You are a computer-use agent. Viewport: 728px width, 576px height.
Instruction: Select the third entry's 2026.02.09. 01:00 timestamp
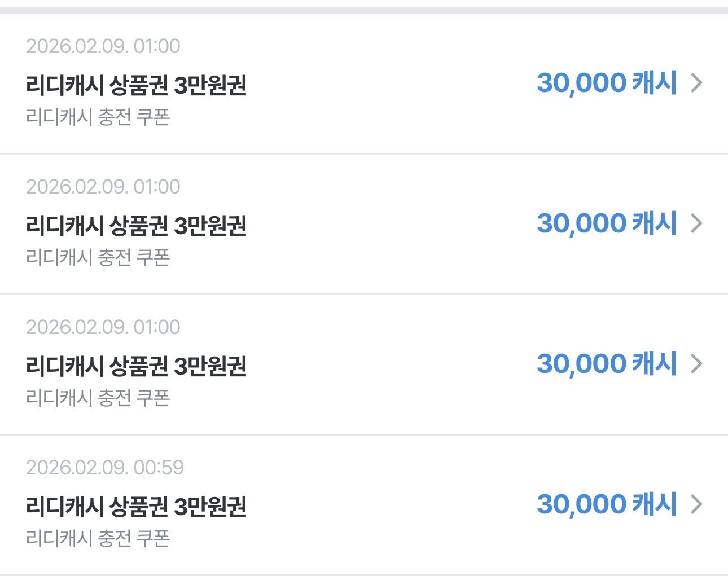(103, 327)
